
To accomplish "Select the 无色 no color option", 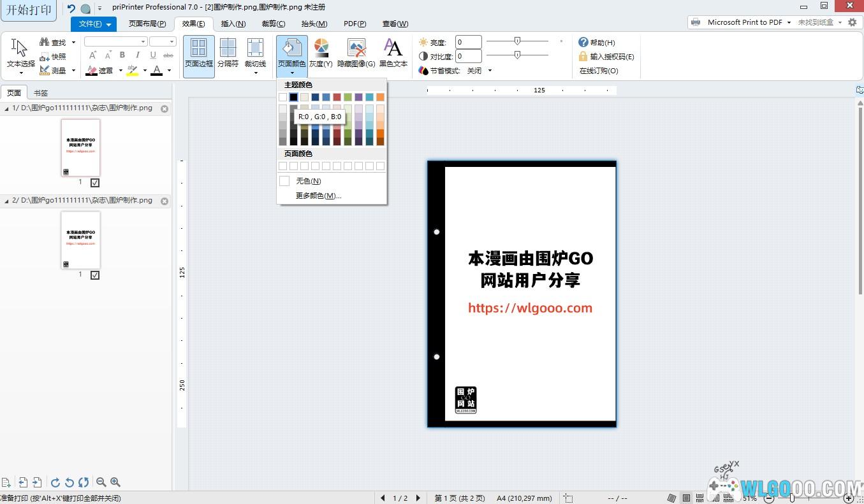I will tap(308, 182).
